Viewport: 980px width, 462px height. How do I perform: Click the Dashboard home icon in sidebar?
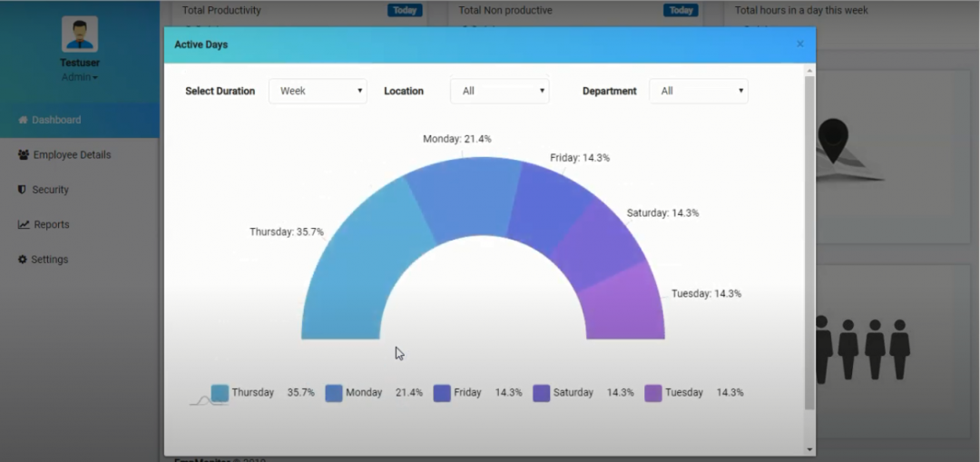pyautogui.click(x=23, y=120)
